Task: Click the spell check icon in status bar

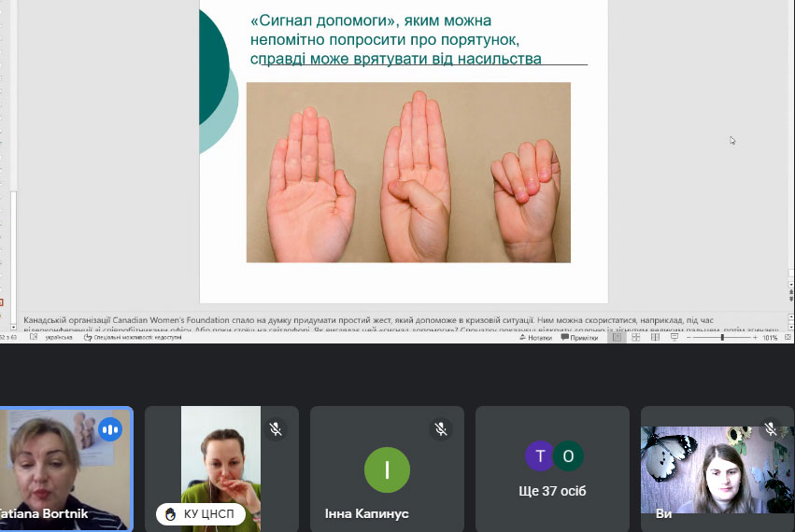Action: (x=34, y=338)
